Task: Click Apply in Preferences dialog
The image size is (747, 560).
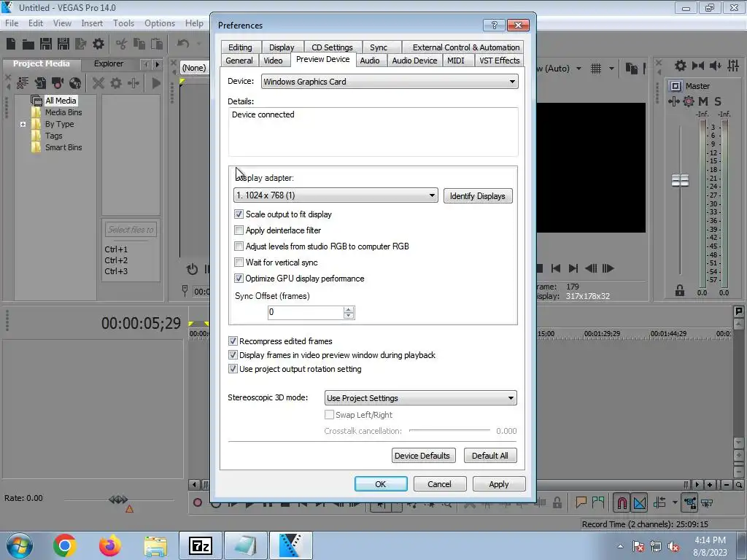Action: [499, 484]
